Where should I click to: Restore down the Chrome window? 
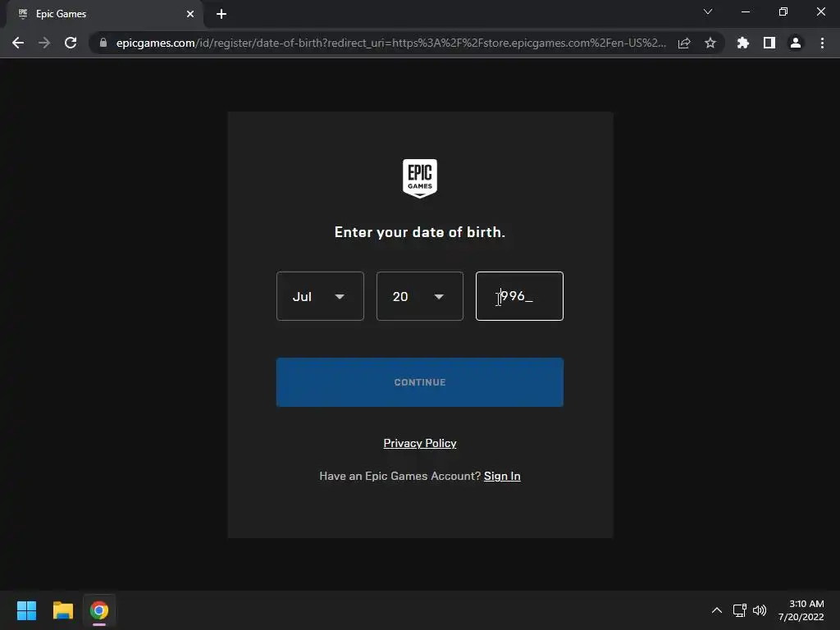(783, 11)
